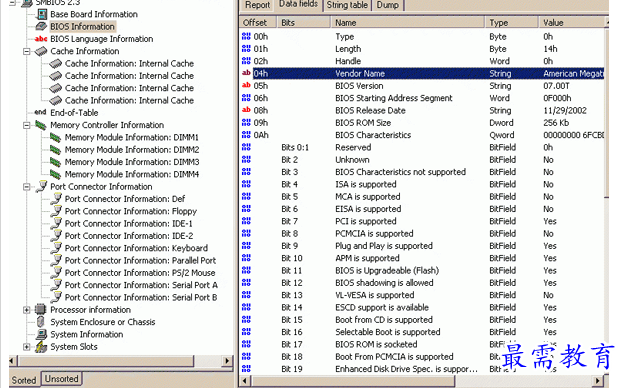Click the Memory Controller Information icon
Viewport: 623px width, 388px height.
coord(41,125)
